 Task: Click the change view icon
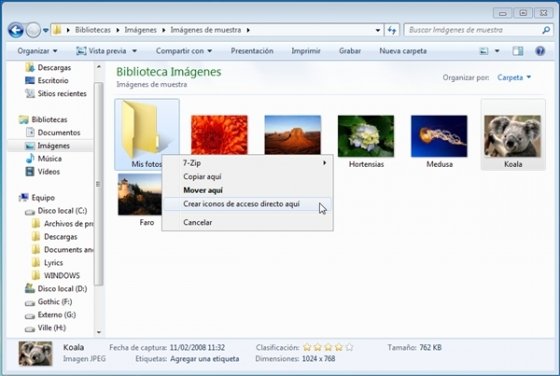(x=484, y=51)
